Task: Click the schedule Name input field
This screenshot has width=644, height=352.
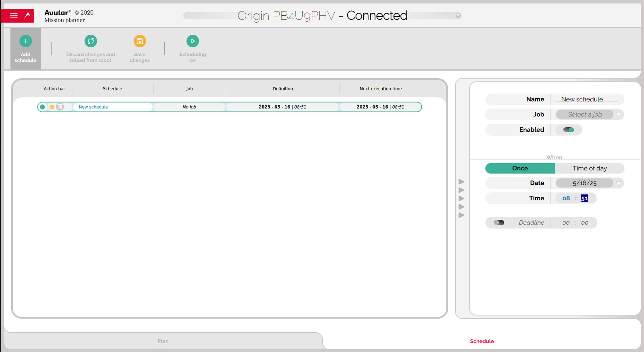Action: [587, 99]
